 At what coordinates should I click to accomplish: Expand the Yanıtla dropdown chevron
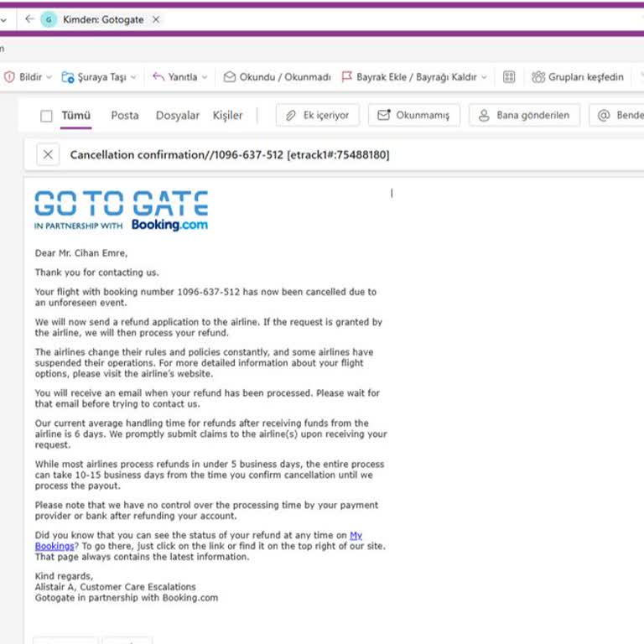(x=205, y=77)
